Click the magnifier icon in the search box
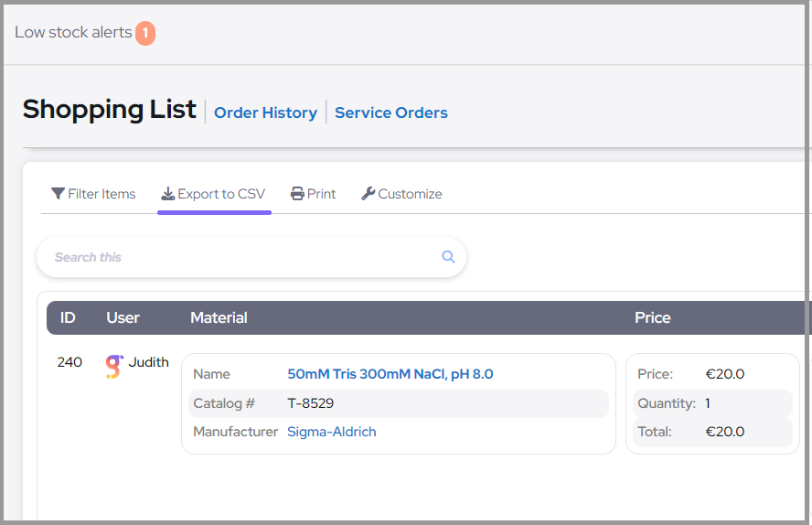The height and width of the screenshot is (525, 812). 448,257
